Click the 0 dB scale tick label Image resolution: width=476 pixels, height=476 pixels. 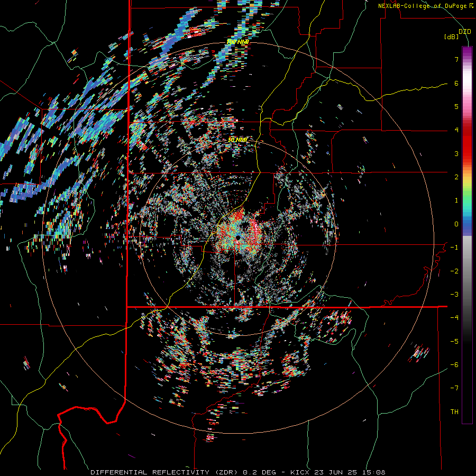point(456,224)
